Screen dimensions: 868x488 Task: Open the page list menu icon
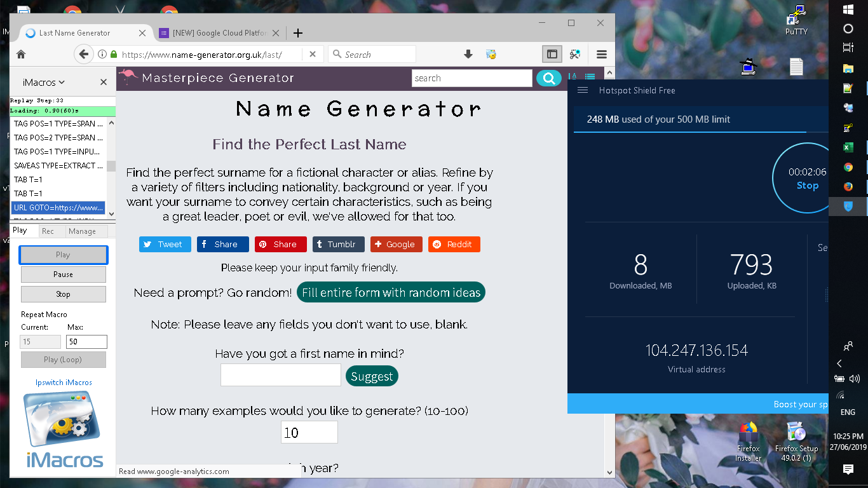[590, 76]
